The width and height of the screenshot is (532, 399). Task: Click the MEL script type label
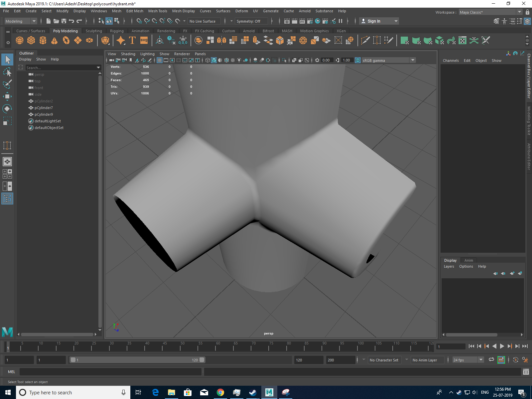11,372
